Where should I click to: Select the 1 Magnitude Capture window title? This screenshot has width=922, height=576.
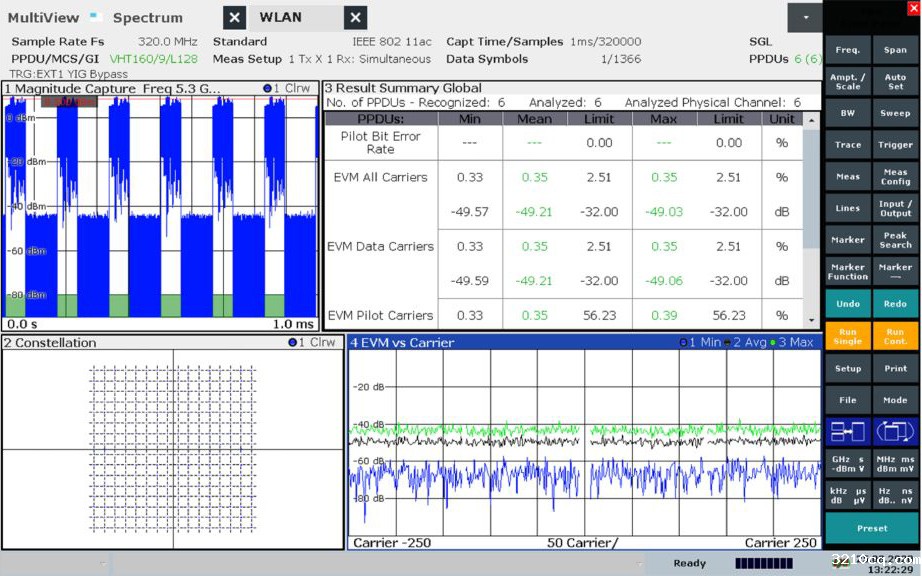112,89
